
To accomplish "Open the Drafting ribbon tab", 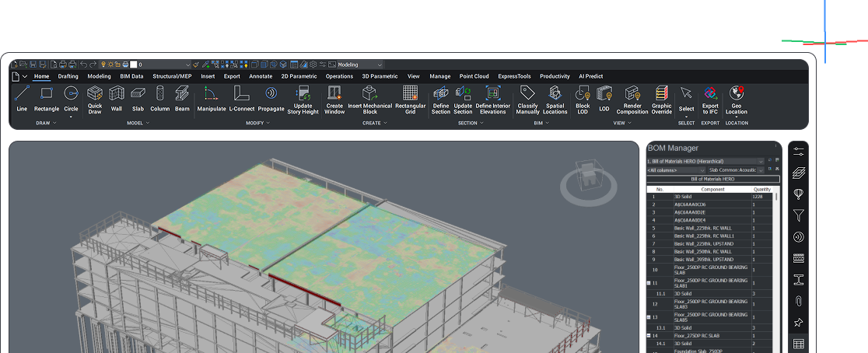I will click(x=68, y=76).
